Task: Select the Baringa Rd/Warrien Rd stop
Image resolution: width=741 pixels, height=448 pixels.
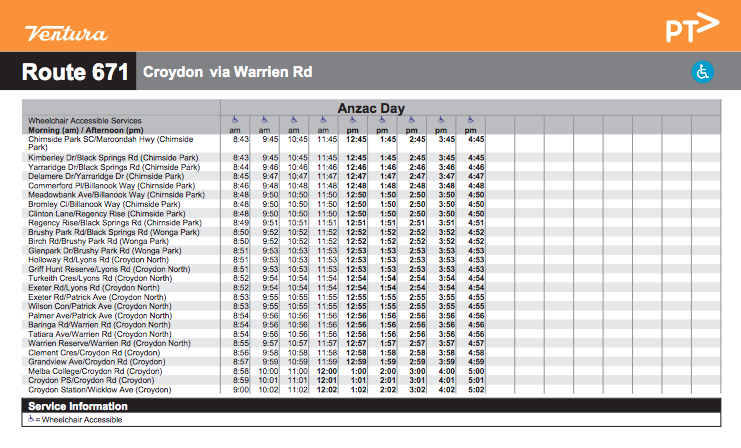Action: pos(99,325)
